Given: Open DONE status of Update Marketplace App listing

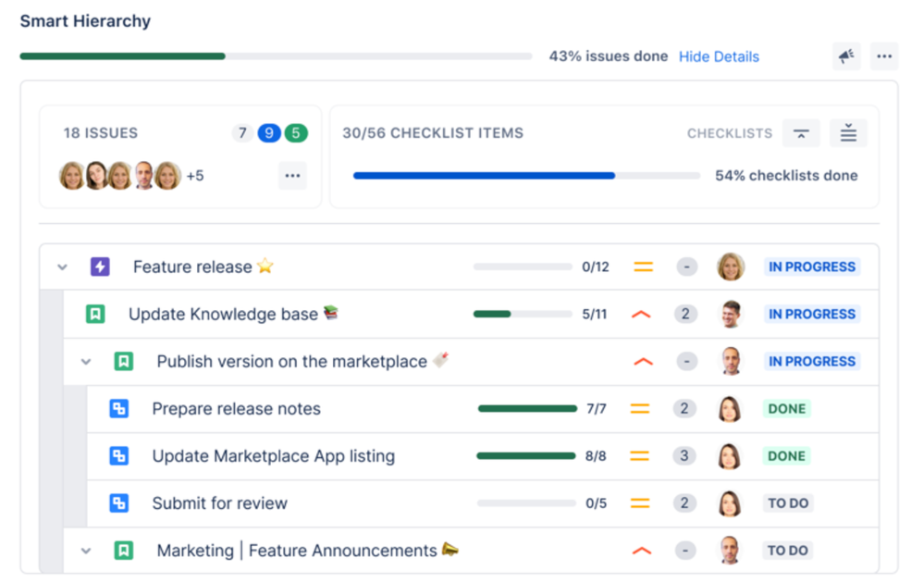Looking at the screenshot, I should pyautogui.click(x=787, y=455).
